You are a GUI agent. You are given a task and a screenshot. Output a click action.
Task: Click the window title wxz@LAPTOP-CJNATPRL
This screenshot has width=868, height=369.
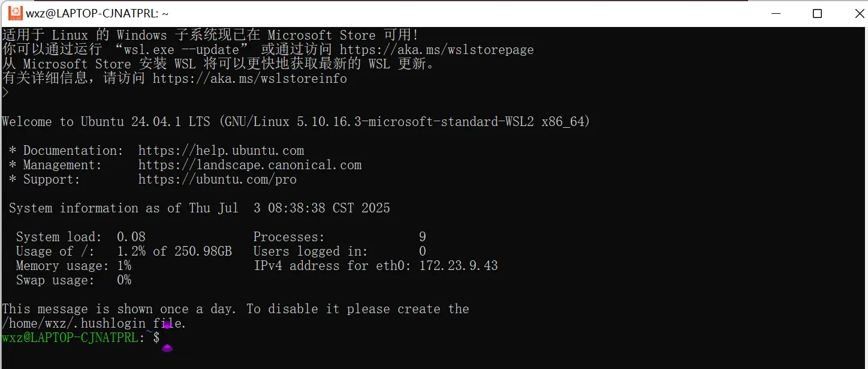(97, 13)
